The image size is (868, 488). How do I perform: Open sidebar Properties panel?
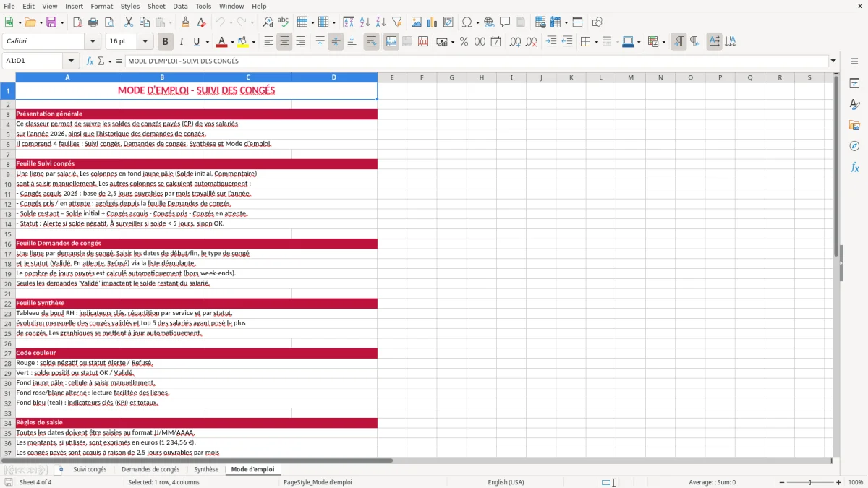tap(854, 84)
